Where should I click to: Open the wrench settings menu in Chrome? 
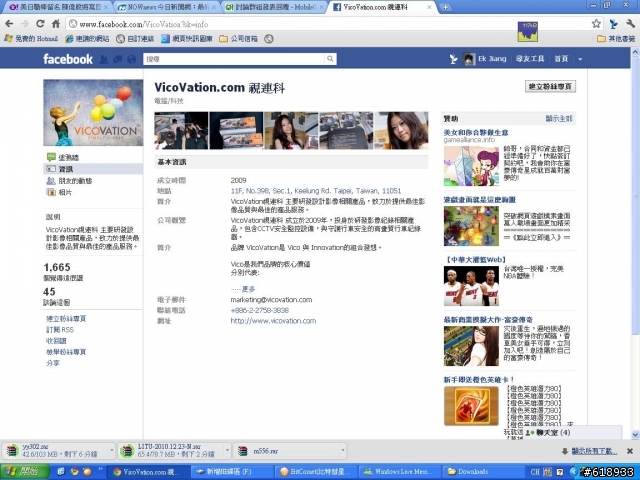[x=630, y=24]
